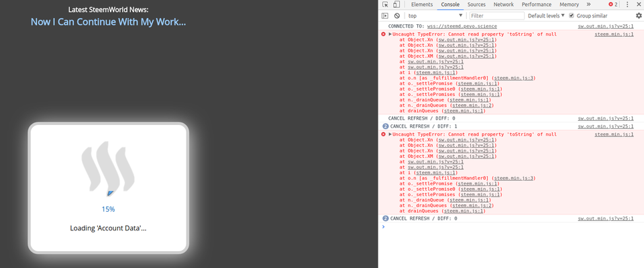Viewport: 644px width, 268px height.
Task: Click the red error count badge showing 2
Action: [x=613, y=5]
